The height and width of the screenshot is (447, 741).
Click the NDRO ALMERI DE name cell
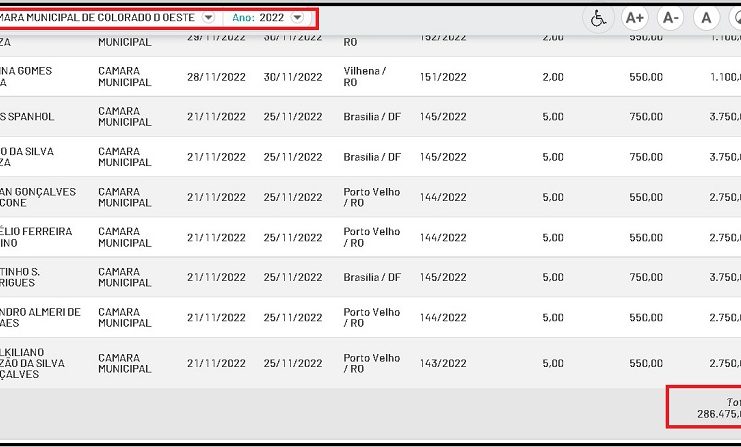[40, 318]
